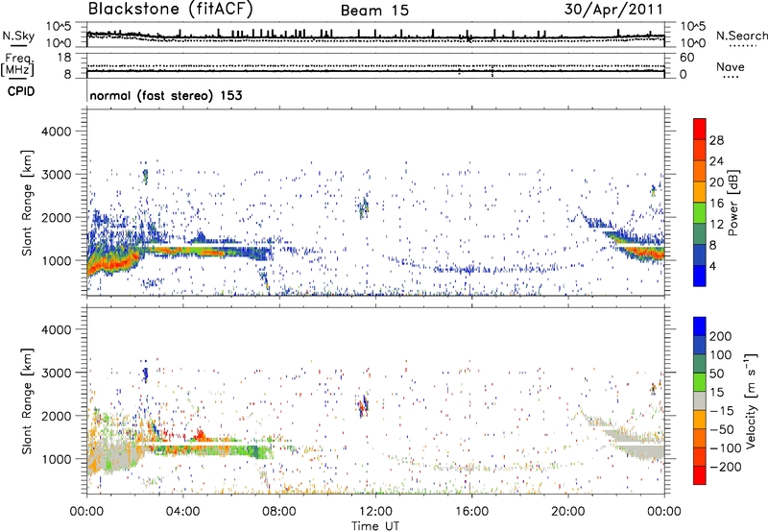
Task: Click the '12:00' time axis label
Action: click(375, 512)
